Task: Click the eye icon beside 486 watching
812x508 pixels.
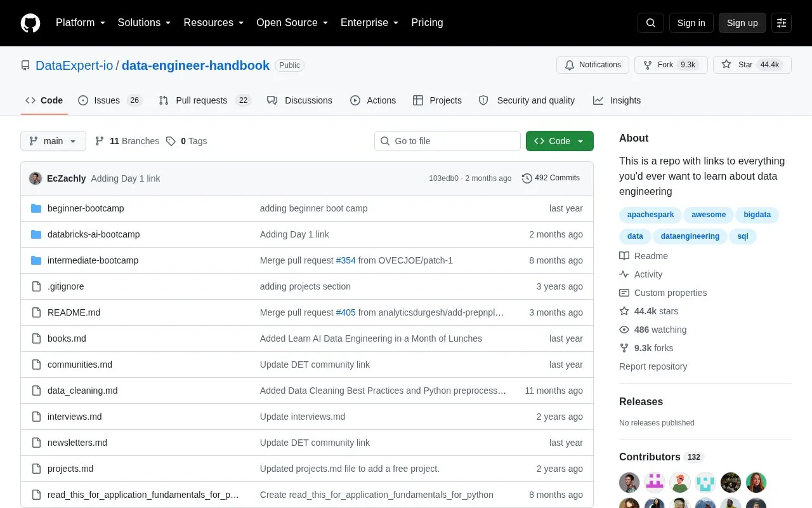Action: click(624, 330)
